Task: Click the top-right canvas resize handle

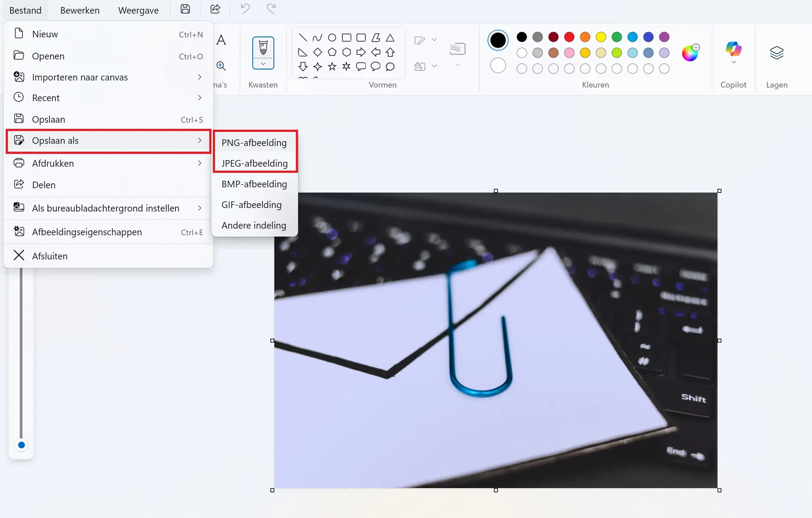Action: click(x=719, y=191)
